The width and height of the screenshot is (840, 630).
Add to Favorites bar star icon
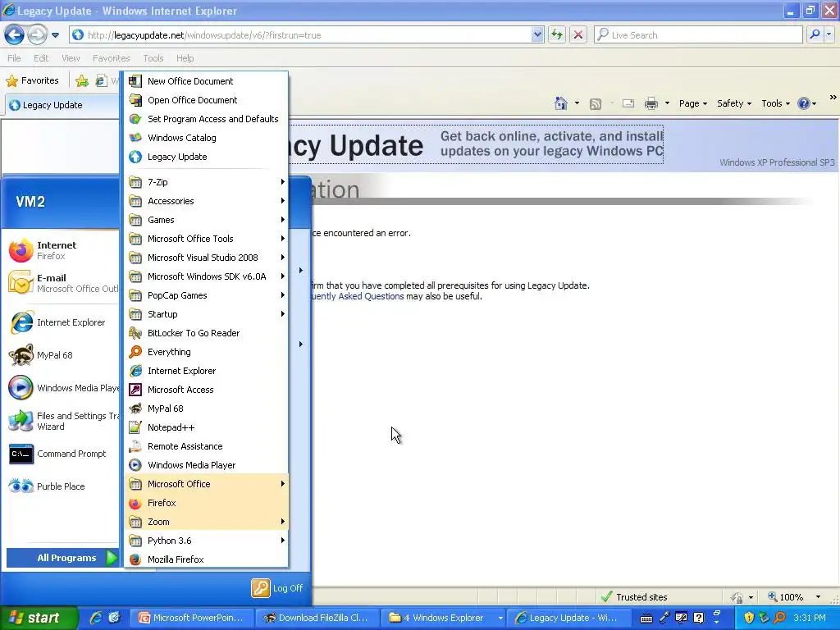click(x=82, y=81)
